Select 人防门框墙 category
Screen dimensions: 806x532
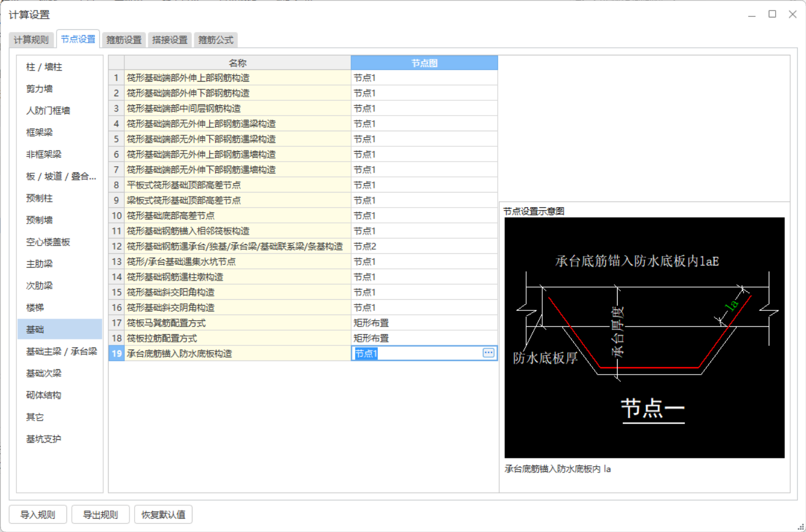[59, 110]
